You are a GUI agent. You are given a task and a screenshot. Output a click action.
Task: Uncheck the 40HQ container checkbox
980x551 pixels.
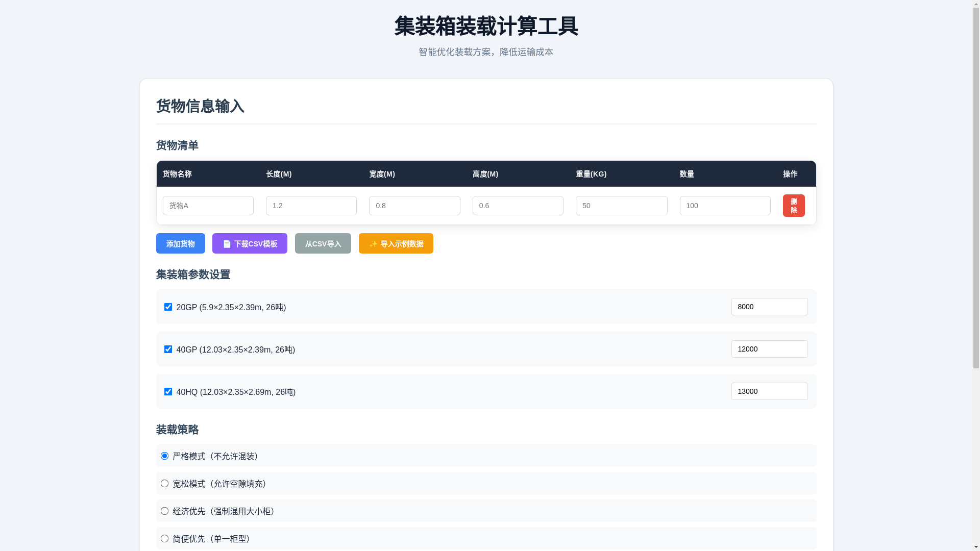(168, 391)
